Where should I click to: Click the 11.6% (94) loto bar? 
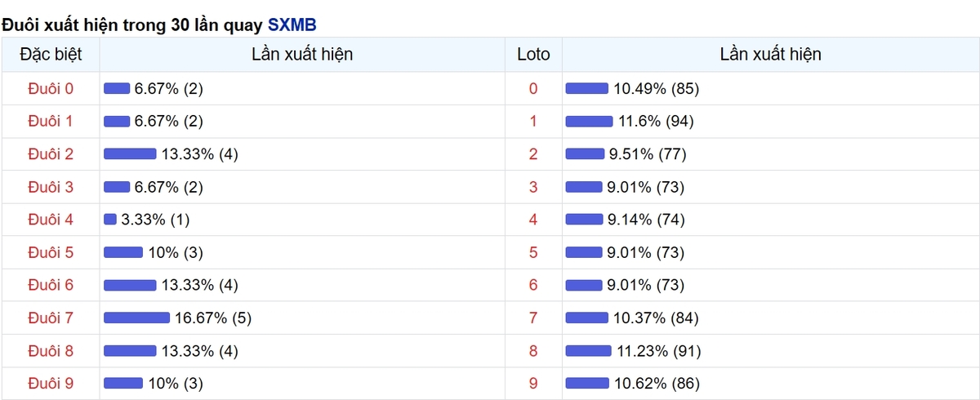pos(589,121)
